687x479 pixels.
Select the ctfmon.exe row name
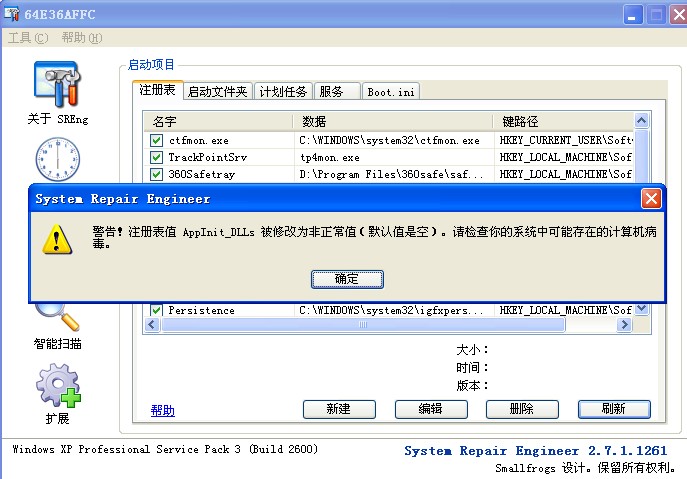coord(198,141)
